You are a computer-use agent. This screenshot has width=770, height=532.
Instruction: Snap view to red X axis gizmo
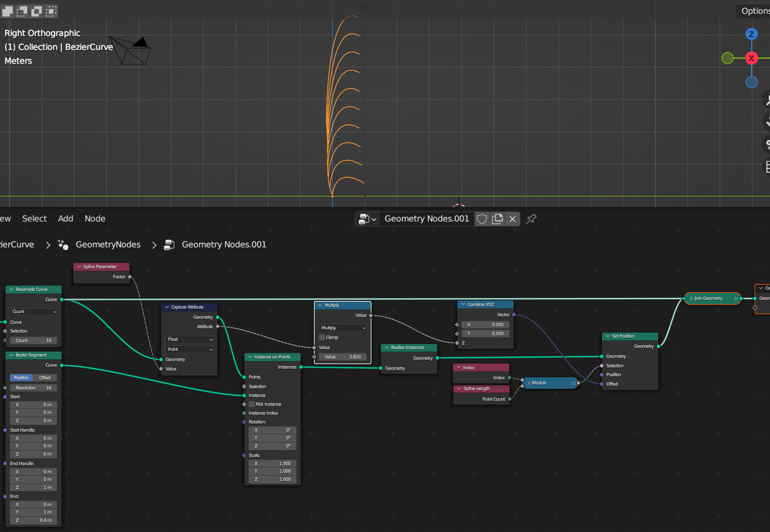point(751,58)
